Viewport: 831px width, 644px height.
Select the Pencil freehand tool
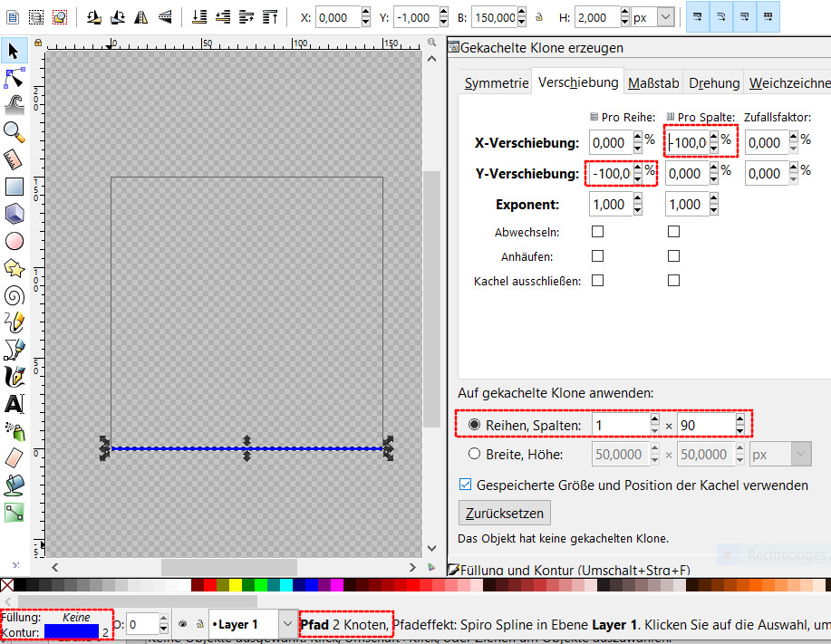coord(14,322)
